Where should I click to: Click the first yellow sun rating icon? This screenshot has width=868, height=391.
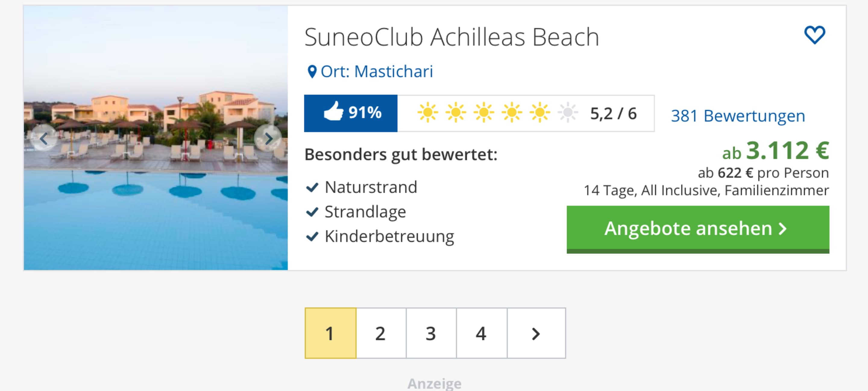[x=428, y=112]
